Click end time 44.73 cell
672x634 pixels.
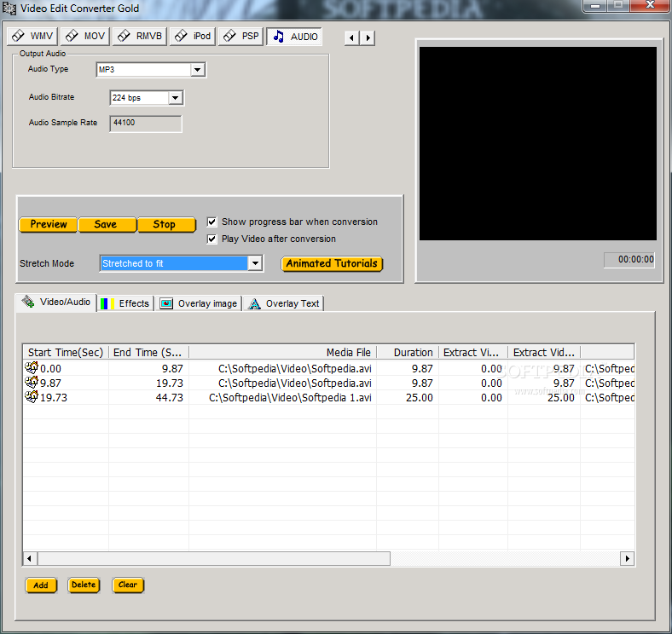pyautogui.click(x=170, y=398)
